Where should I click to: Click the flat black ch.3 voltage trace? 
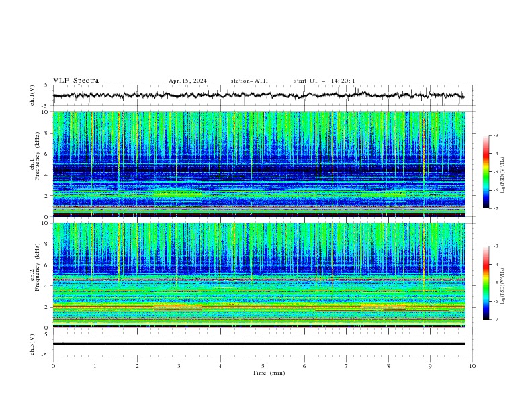259,344
